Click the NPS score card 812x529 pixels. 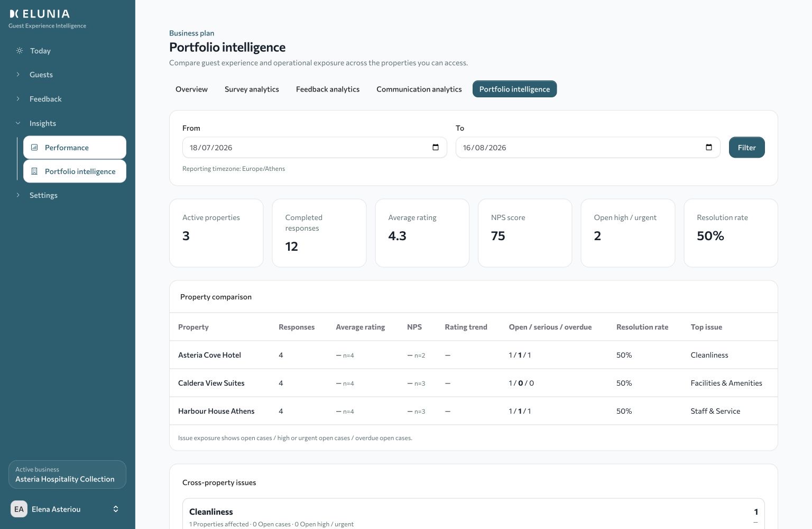[x=525, y=233]
